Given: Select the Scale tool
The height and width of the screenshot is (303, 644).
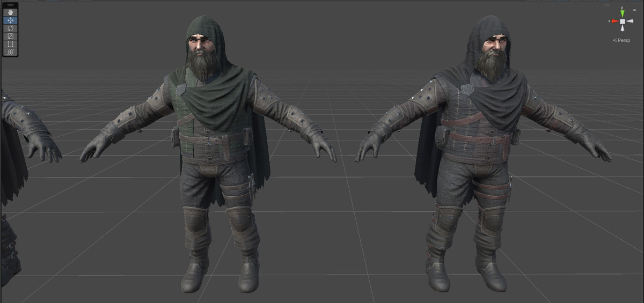Looking at the screenshot, I should (11, 36).
